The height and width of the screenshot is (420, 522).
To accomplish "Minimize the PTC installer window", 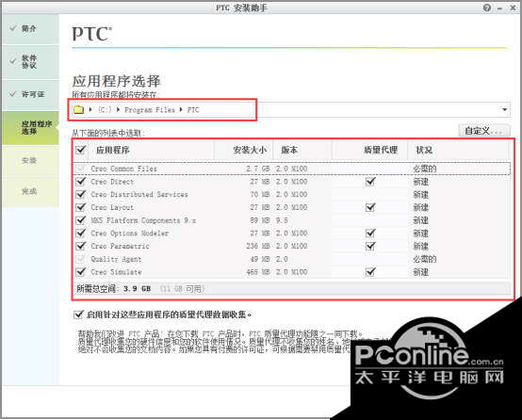I will (500, 8).
